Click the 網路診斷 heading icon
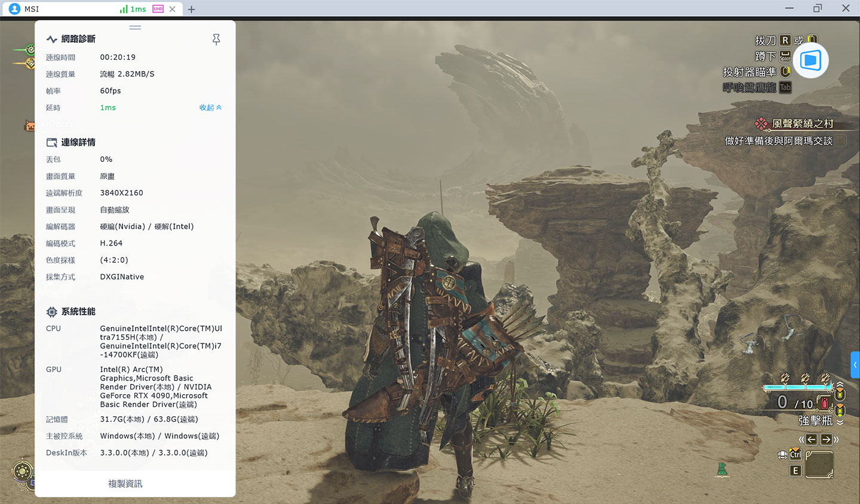The image size is (860, 504). pyautogui.click(x=52, y=39)
